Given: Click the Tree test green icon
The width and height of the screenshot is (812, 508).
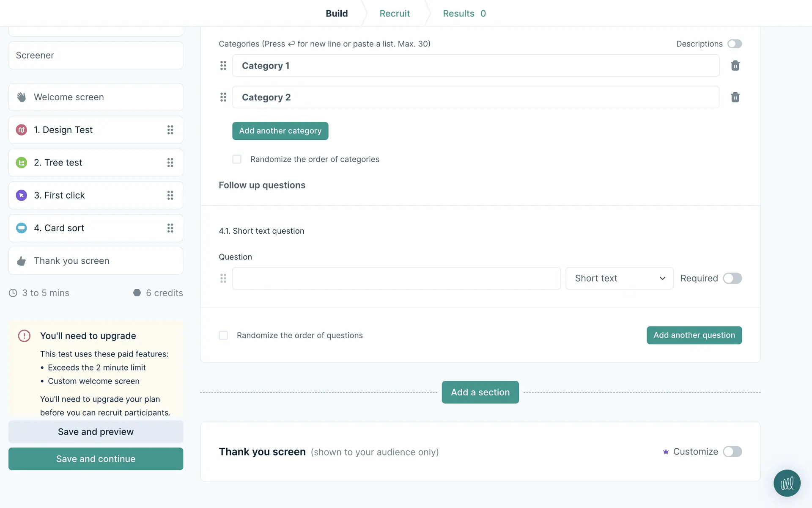Looking at the screenshot, I should (x=22, y=163).
